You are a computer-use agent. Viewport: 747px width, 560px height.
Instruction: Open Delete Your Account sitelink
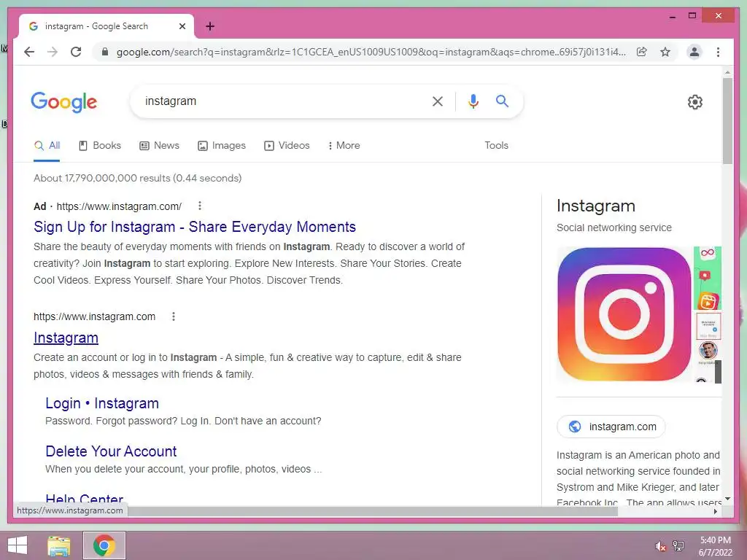click(111, 451)
